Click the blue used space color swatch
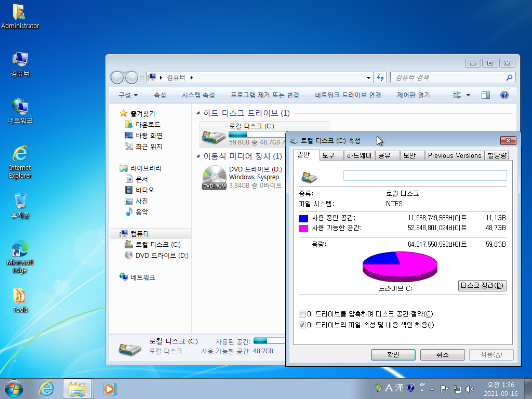 [303, 219]
